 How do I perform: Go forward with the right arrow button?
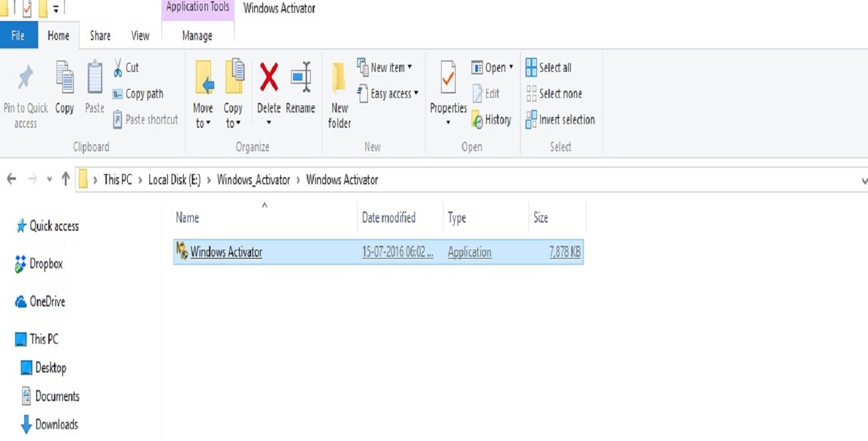coord(32,179)
